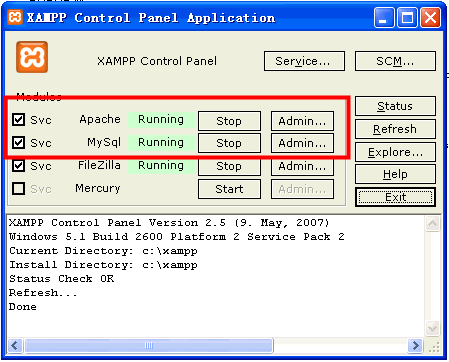The image size is (449, 362).
Task: Click the Status button
Action: tap(395, 106)
